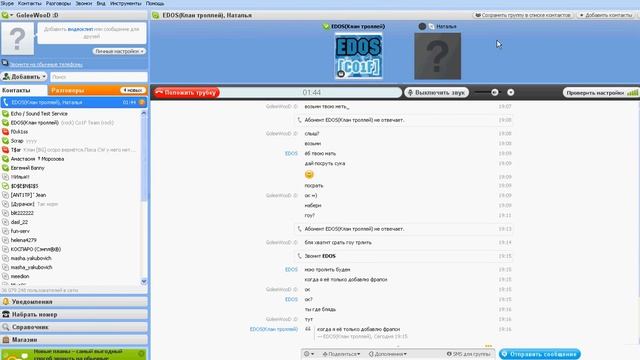Hang up the call with Положить трубку

[187, 93]
